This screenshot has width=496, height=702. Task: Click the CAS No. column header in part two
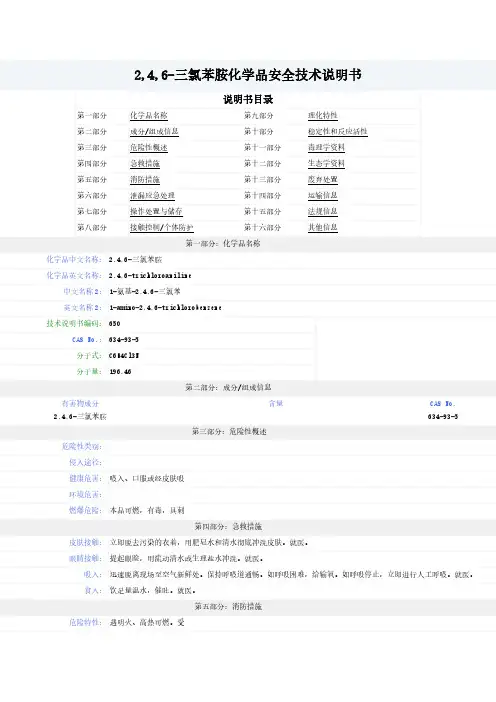442,404
